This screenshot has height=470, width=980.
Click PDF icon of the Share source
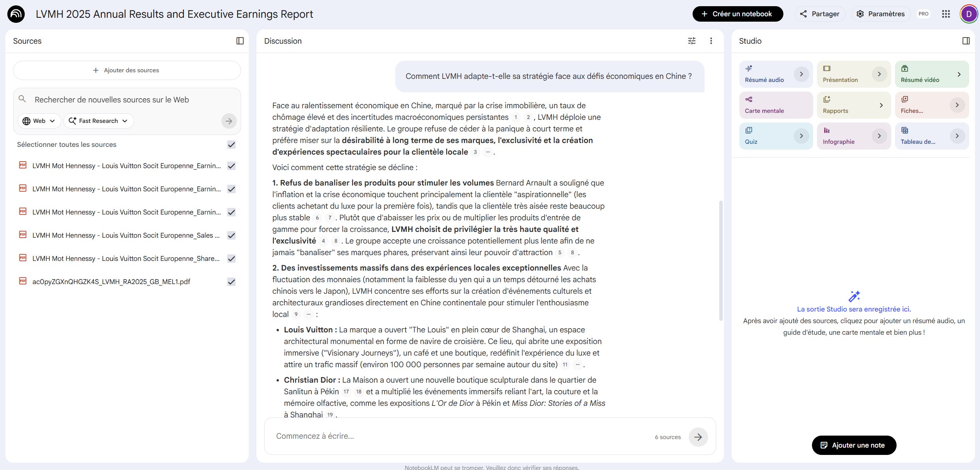23,258
